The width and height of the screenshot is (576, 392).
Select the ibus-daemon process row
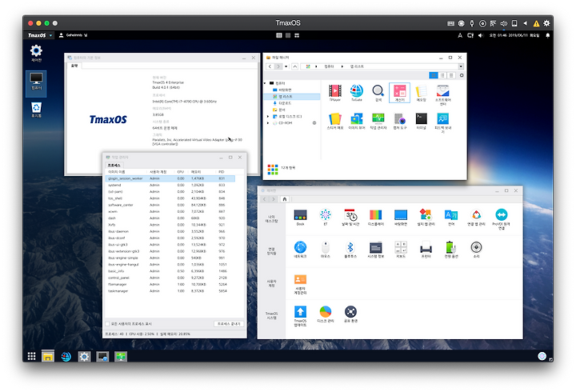[x=170, y=231]
